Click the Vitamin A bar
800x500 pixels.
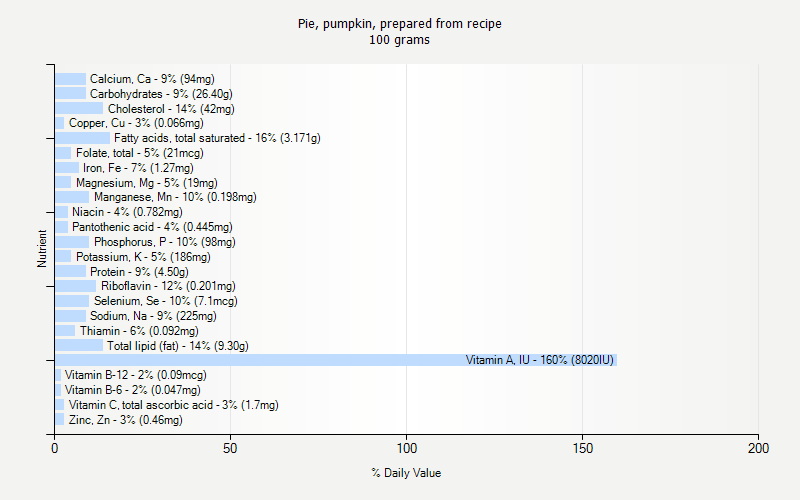335,360
